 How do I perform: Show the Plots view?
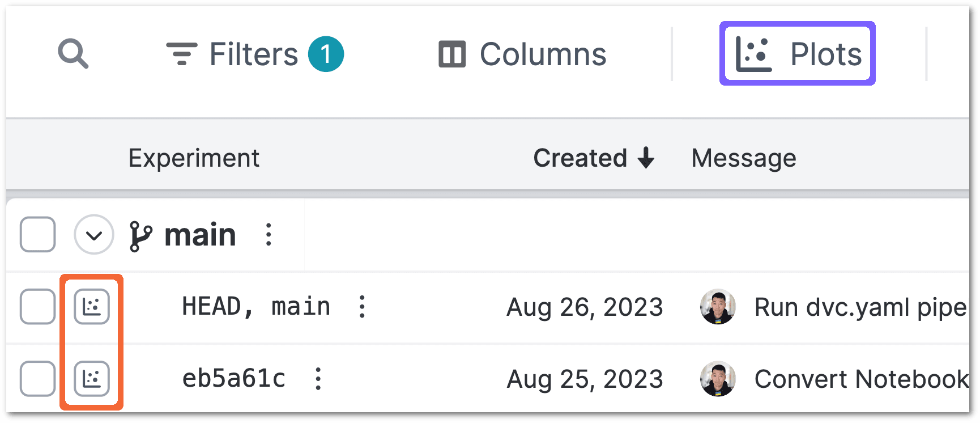798,54
